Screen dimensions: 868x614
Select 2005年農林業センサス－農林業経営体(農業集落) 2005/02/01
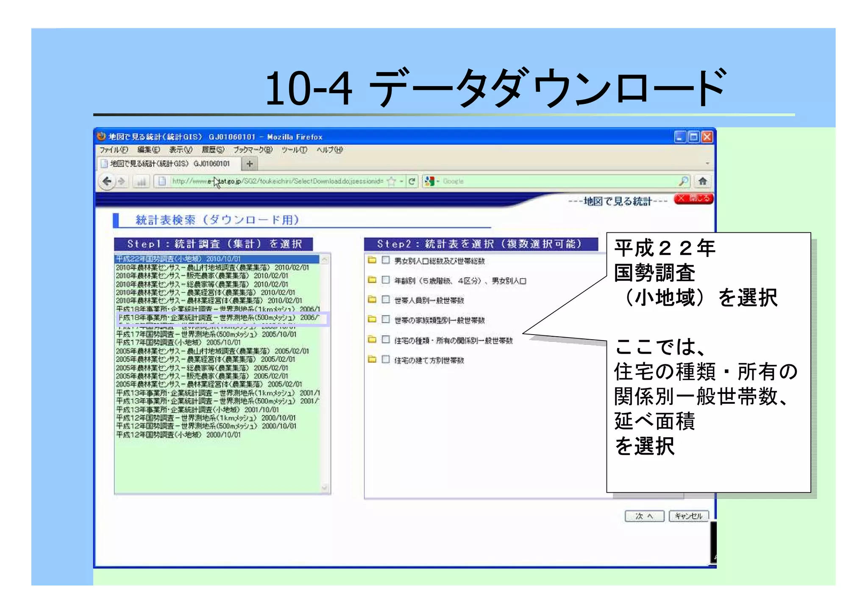[217, 384]
